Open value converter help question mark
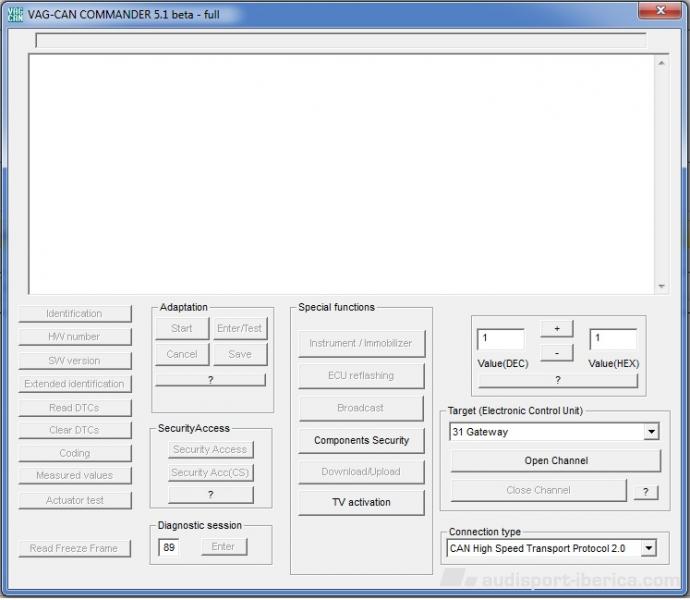Image resolution: width=690 pixels, height=600 pixels. coord(558,380)
